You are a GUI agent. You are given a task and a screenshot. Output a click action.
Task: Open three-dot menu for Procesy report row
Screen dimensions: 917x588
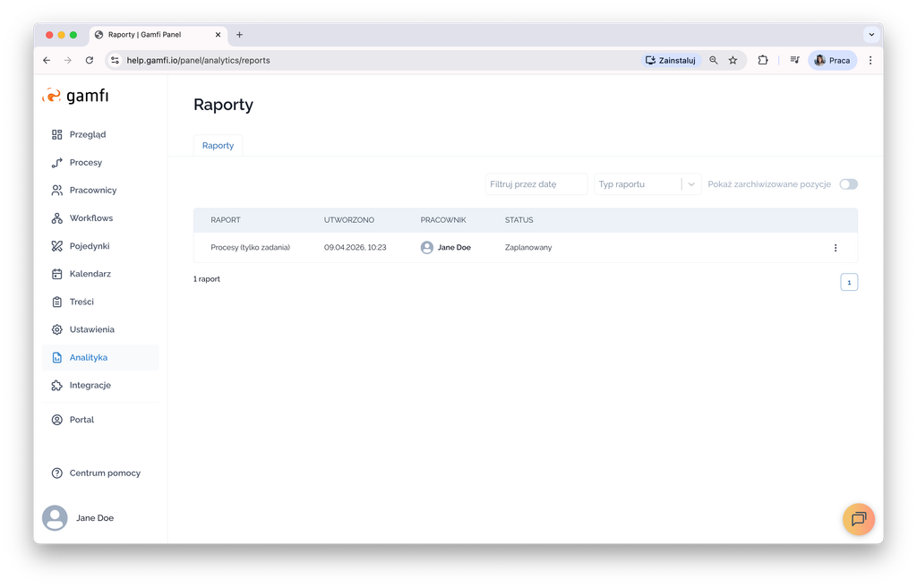tap(836, 248)
